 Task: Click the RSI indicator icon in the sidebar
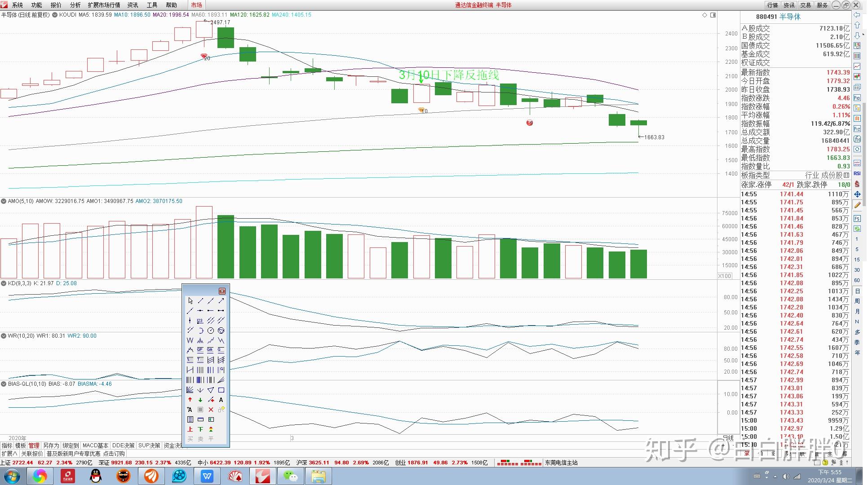tap(857, 173)
